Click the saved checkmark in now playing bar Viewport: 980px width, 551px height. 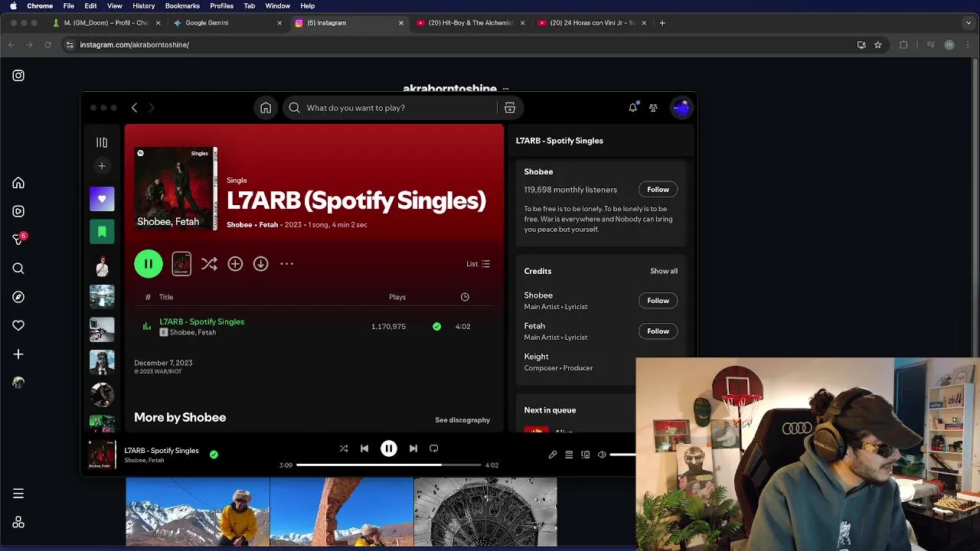click(214, 455)
